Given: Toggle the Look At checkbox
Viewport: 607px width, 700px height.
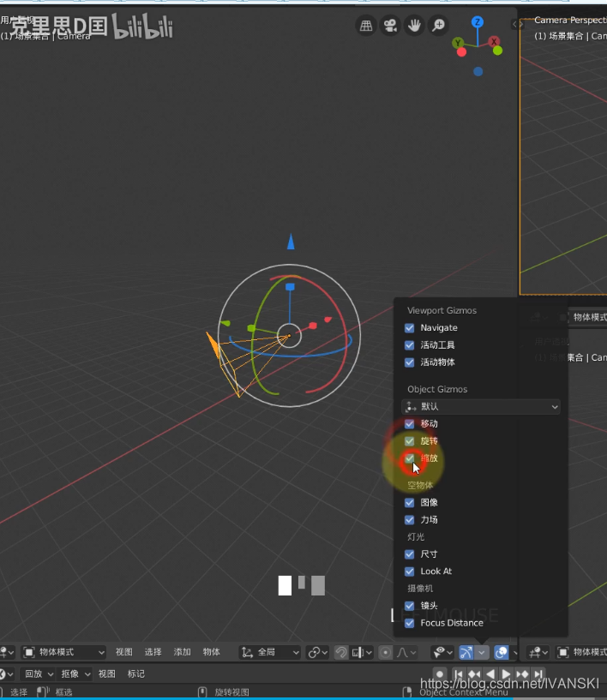Looking at the screenshot, I should coord(409,571).
